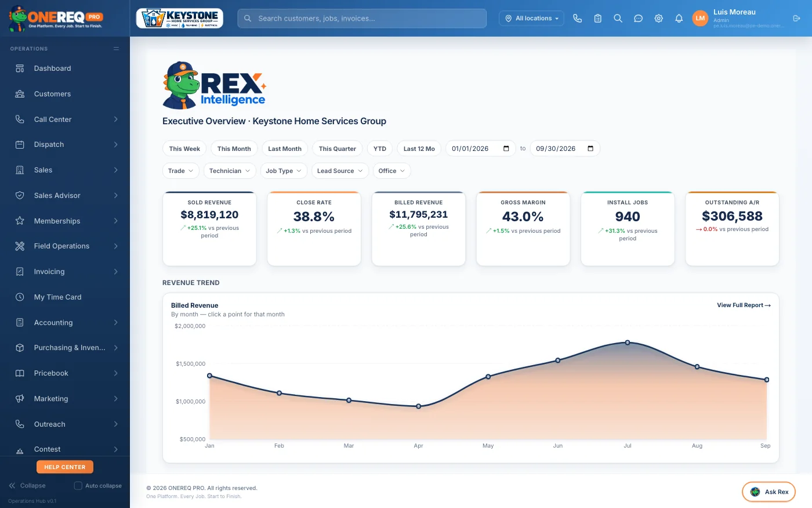This screenshot has height=508, width=812.
Task: Select the This Week range tab
Action: [x=184, y=149]
